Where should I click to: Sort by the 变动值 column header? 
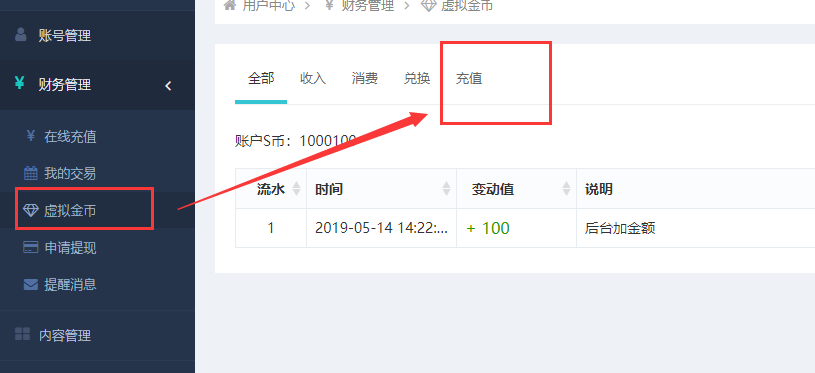tap(517, 189)
